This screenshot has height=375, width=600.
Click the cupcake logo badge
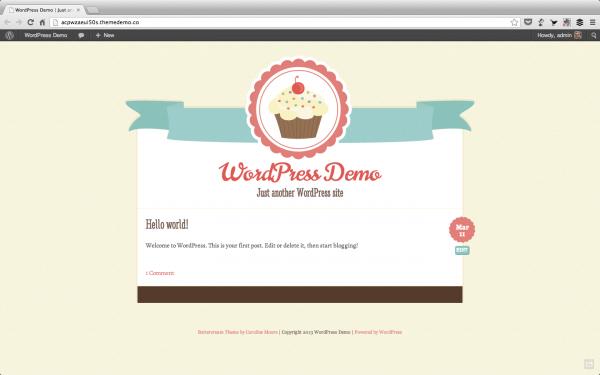[298, 108]
